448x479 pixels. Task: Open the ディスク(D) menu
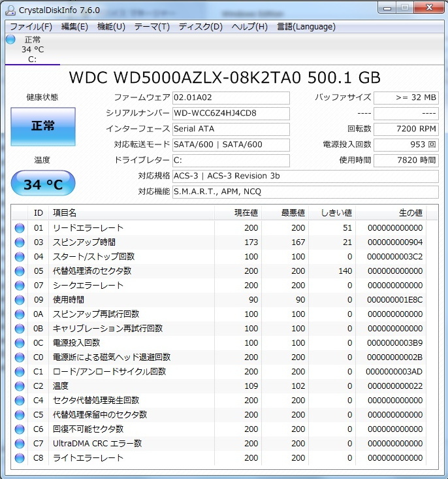point(200,27)
